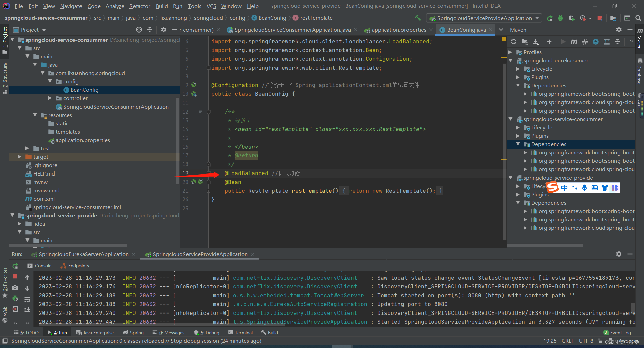The height and width of the screenshot is (348, 644).
Task: Click the green Debug bug icon
Action: coord(560,18)
